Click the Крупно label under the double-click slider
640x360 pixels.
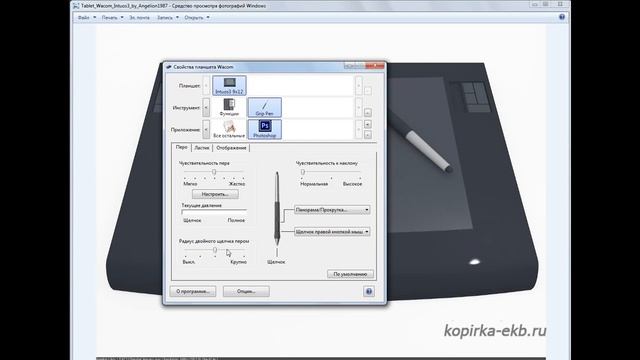(x=238, y=262)
